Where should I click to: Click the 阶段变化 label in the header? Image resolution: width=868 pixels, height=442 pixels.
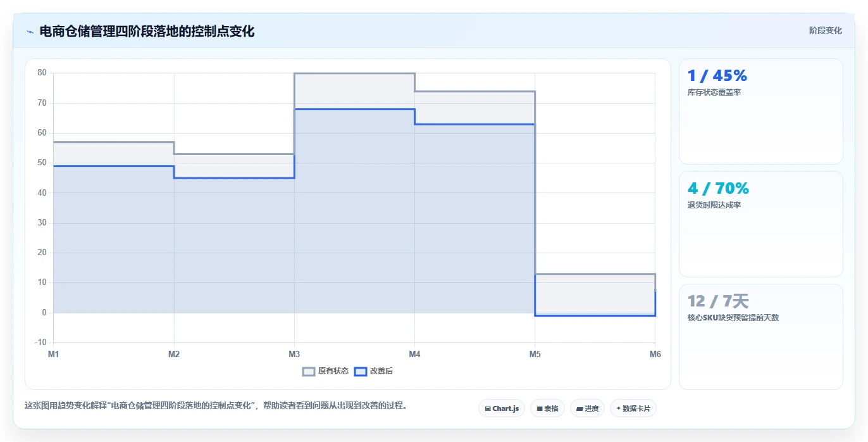826,30
